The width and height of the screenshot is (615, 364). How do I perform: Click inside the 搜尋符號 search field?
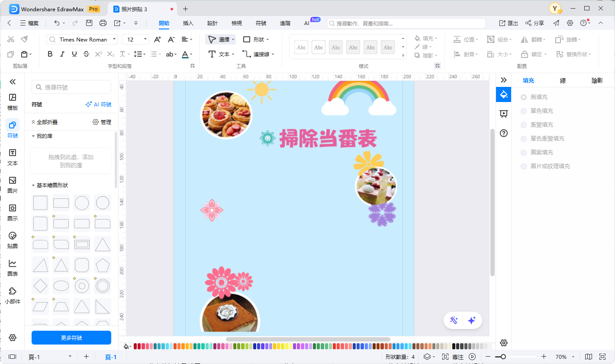click(71, 87)
